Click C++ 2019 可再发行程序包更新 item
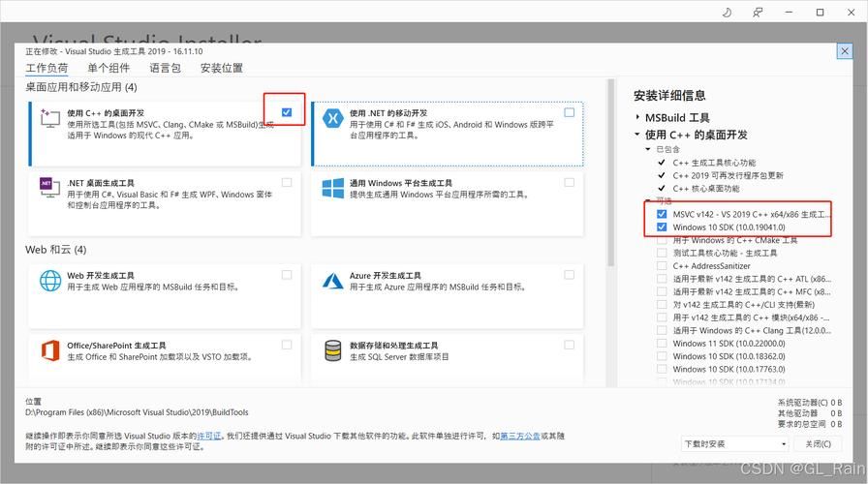 point(728,175)
